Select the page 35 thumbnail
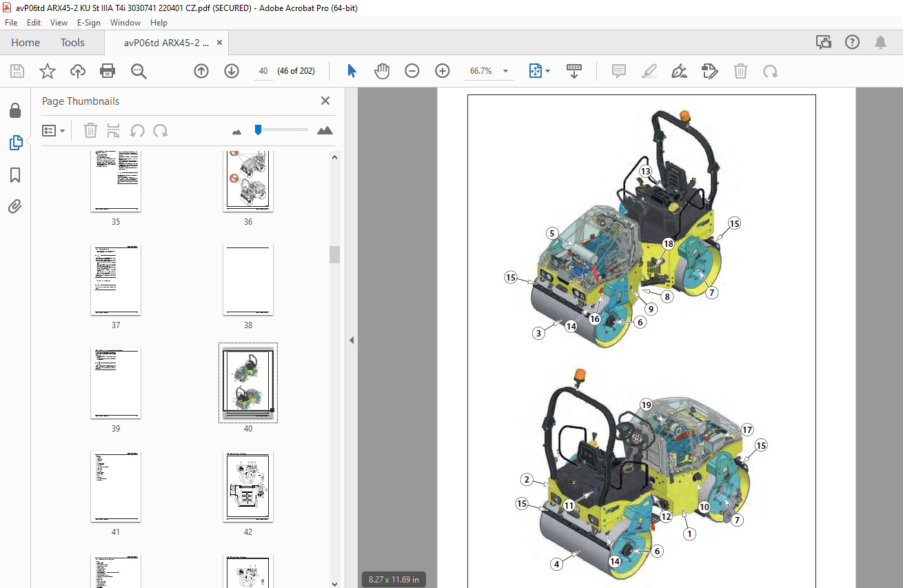 (116, 181)
